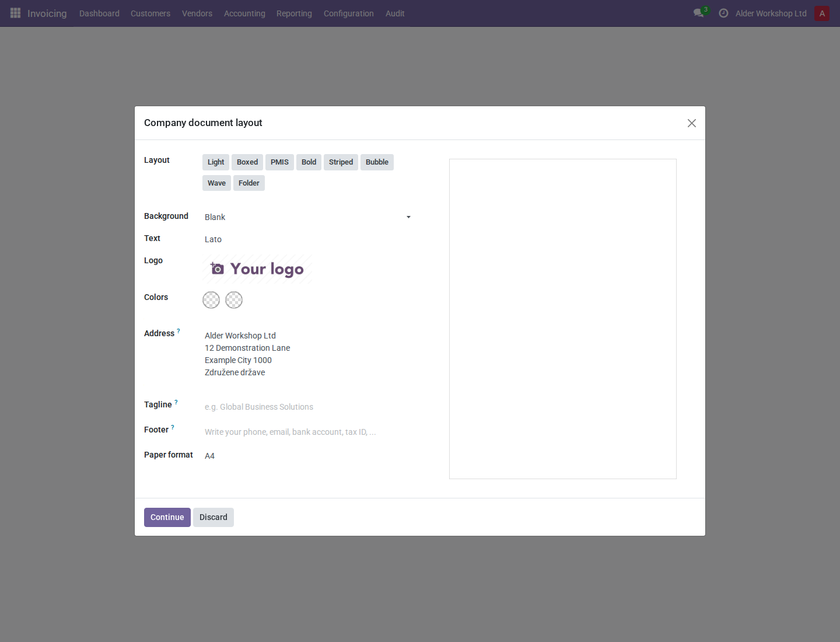
Task: Pick the Bubble layout option
Action: (377, 162)
